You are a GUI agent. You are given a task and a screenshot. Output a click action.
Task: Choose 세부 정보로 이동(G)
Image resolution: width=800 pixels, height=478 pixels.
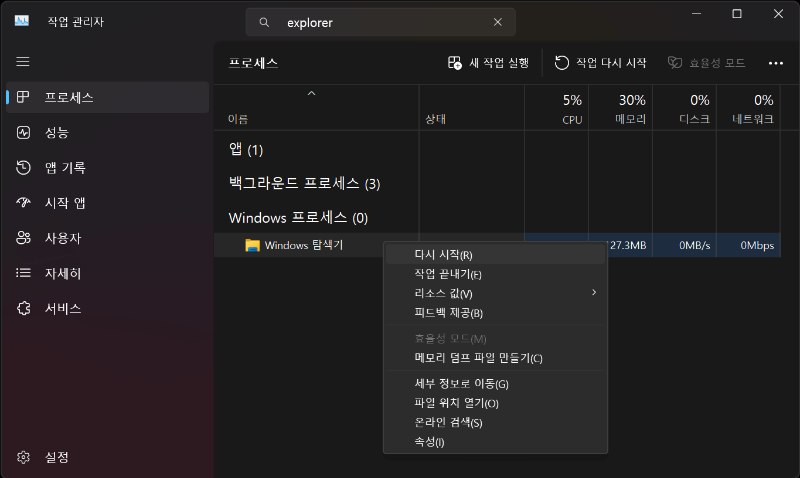tap(495, 384)
